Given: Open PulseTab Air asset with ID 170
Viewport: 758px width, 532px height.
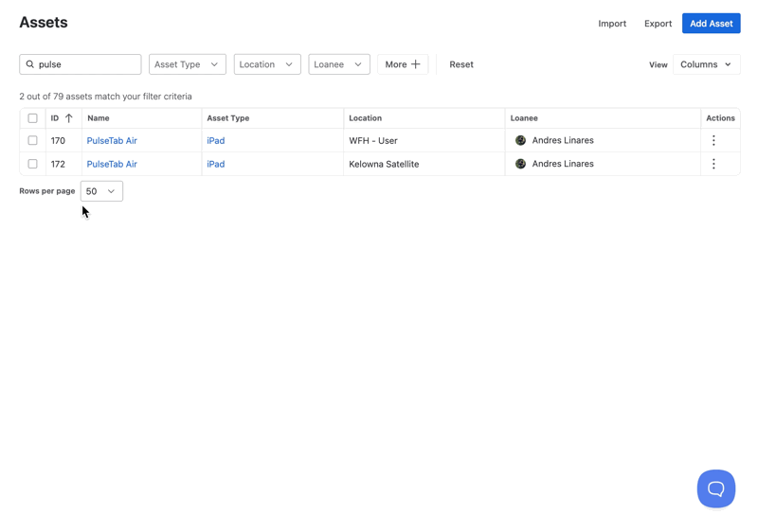Looking at the screenshot, I should point(112,140).
